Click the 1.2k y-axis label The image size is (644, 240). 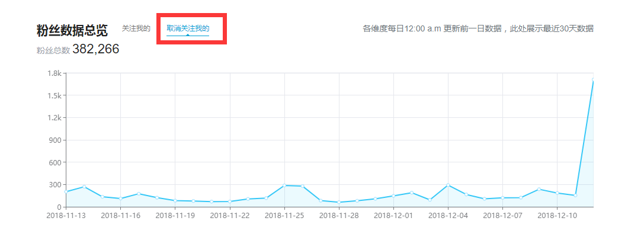click(55, 118)
